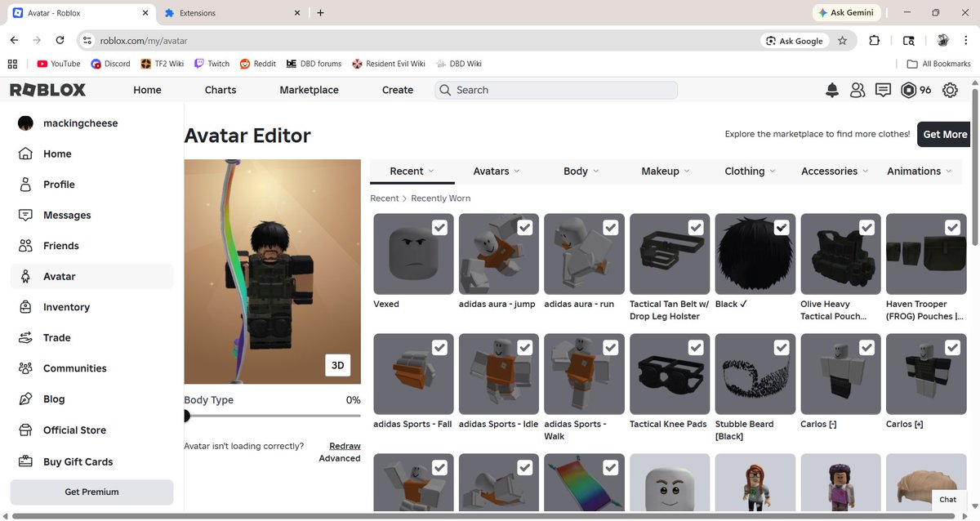
Task: Open the settings gear in the Roblox header
Action: point(950,90)
